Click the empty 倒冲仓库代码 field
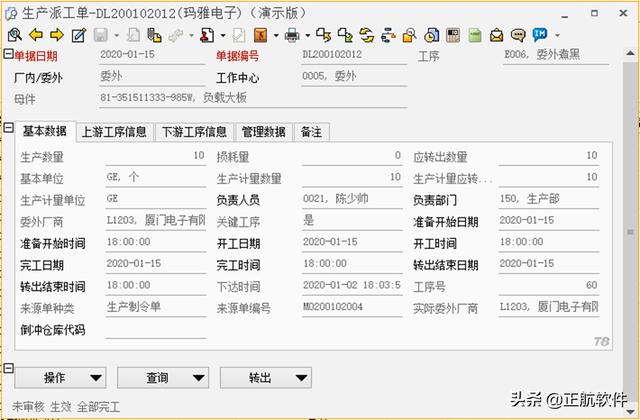Screen dimensions: 640x420 coord(156,329)
